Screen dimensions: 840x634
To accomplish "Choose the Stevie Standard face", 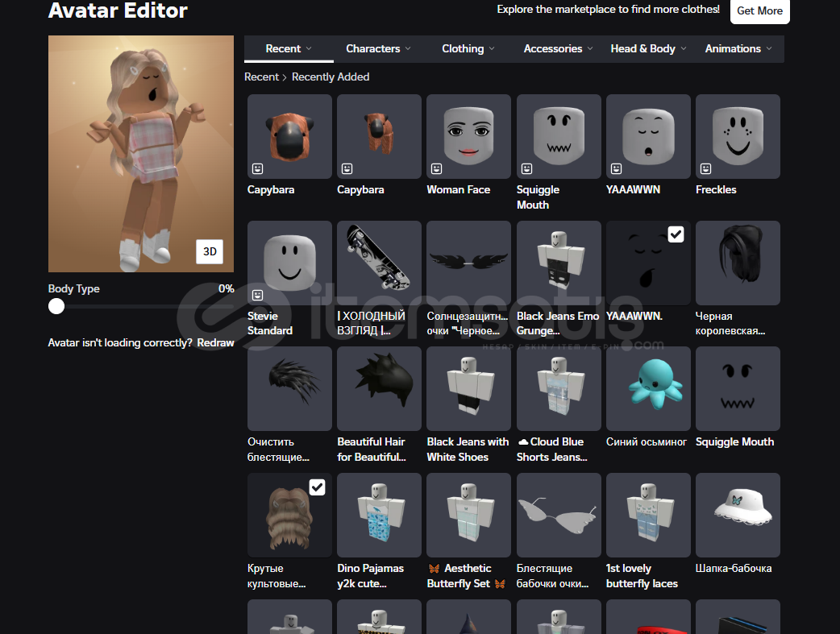I will pos(289,263).
